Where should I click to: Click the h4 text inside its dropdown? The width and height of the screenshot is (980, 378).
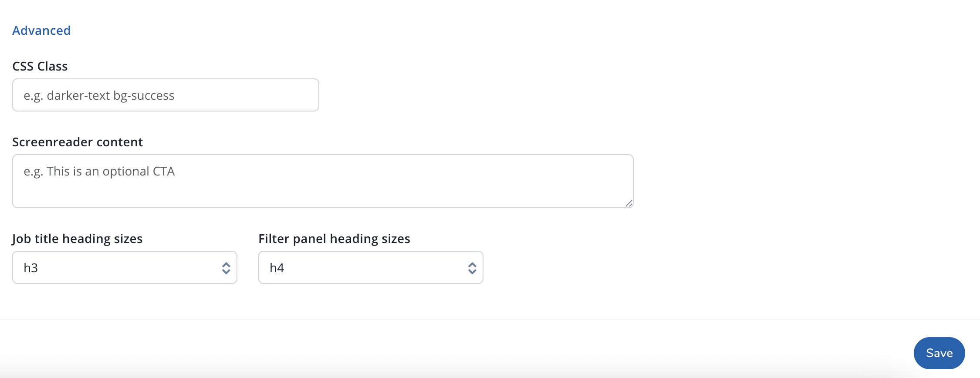click(x=276, y=267)
